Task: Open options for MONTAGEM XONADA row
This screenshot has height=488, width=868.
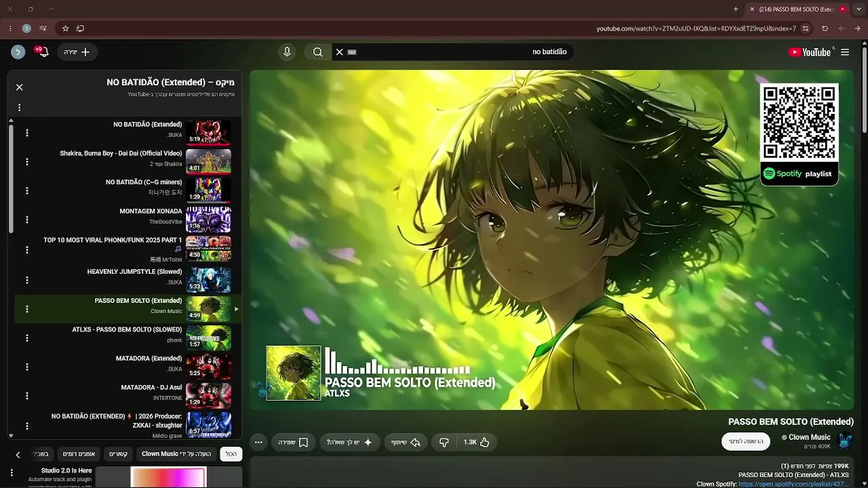Action: pyautogui.click(x=27, y=220)
